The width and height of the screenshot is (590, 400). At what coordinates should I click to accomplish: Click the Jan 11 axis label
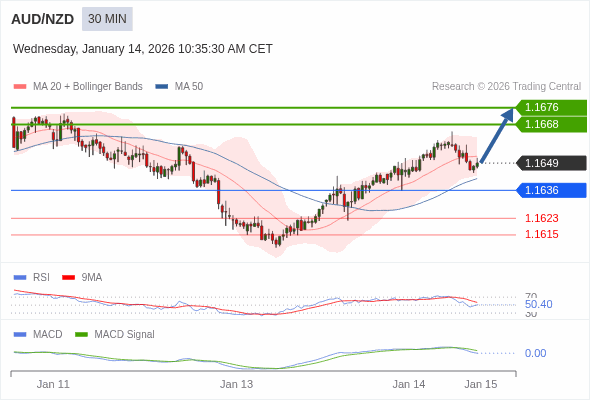click(x=53, y=385)
